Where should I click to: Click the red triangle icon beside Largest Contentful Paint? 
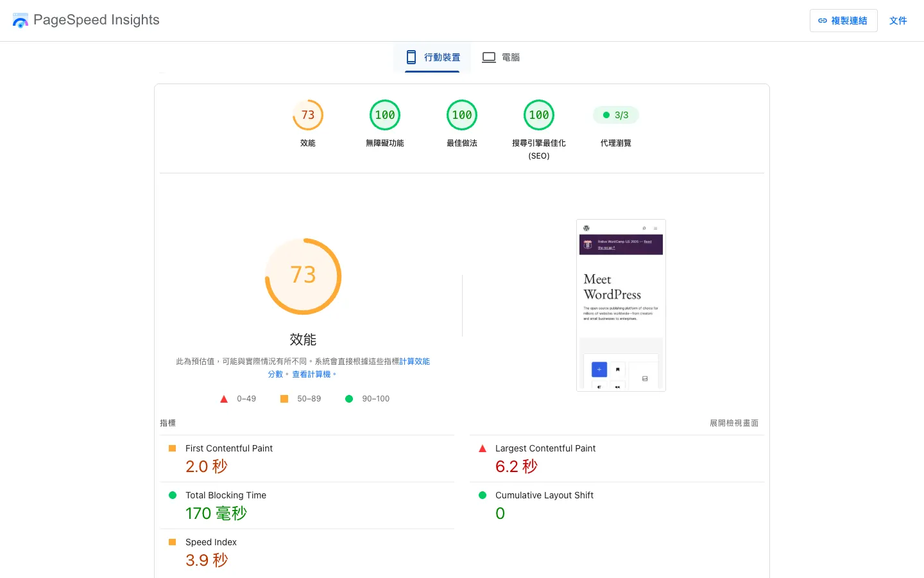tap(483, 448)
